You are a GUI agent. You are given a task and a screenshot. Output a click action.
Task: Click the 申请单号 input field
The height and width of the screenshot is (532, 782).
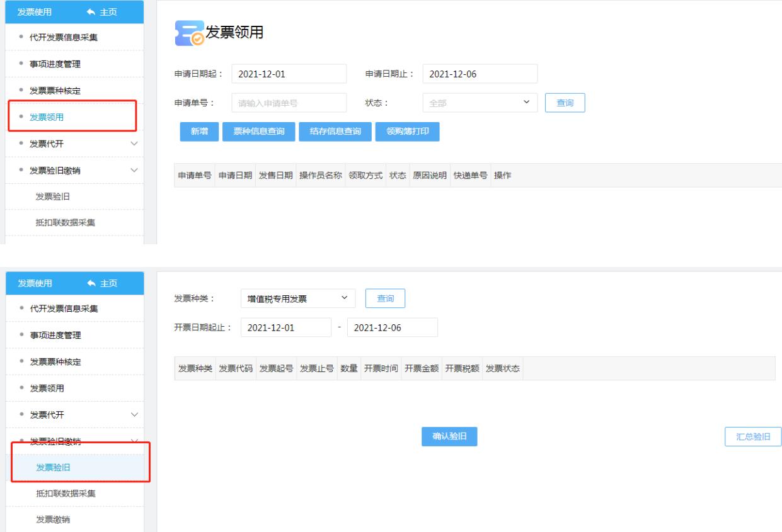(x=289, y=103)
